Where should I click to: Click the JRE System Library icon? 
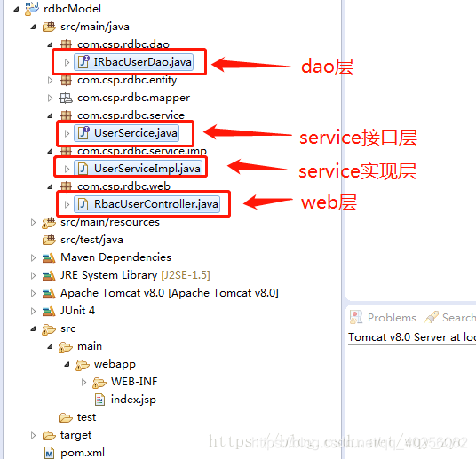click(49, 275)
